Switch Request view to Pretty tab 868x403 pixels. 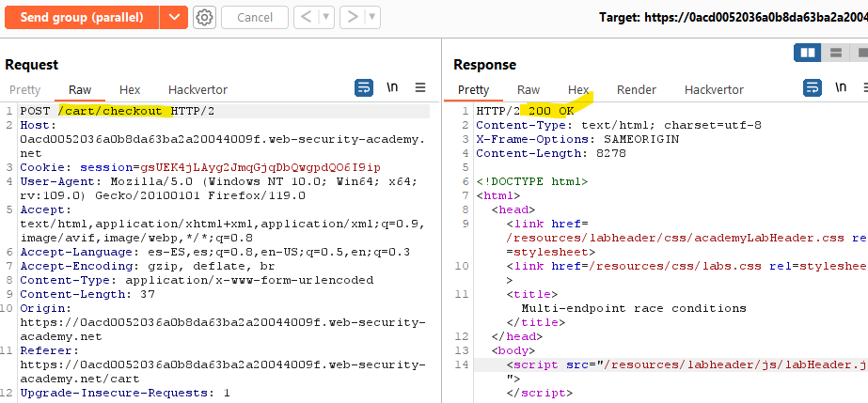24,89
